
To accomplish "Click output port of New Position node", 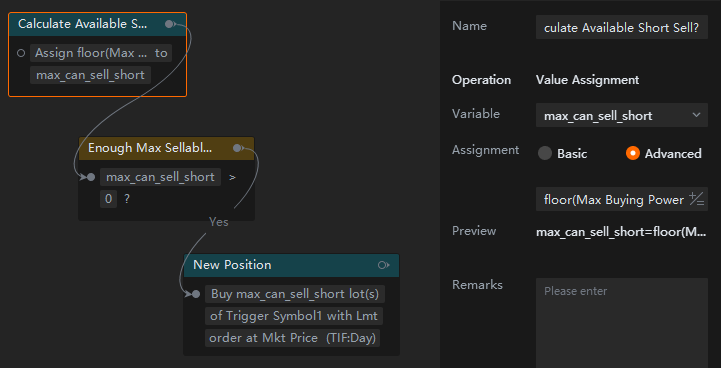I will point(383,265).
